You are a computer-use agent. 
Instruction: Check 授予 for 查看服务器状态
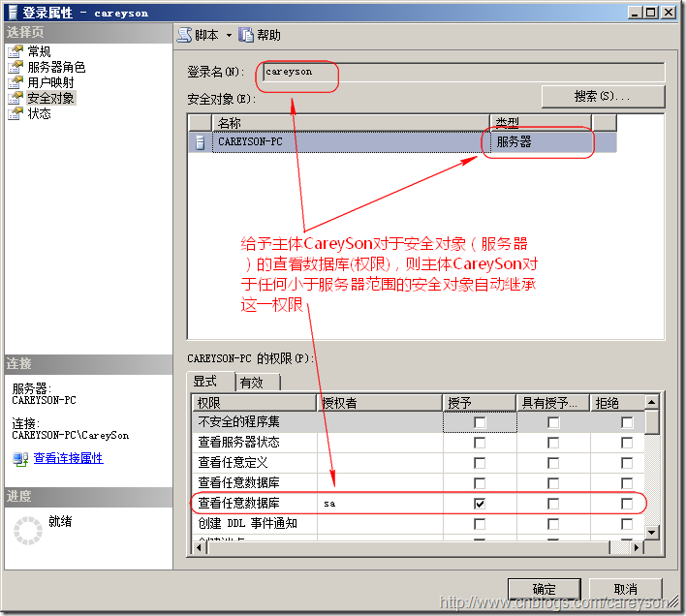(x=480, y=443)
